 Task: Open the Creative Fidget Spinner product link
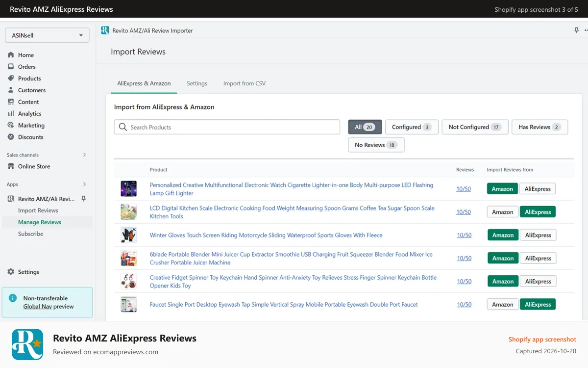(x=293, y=281)
